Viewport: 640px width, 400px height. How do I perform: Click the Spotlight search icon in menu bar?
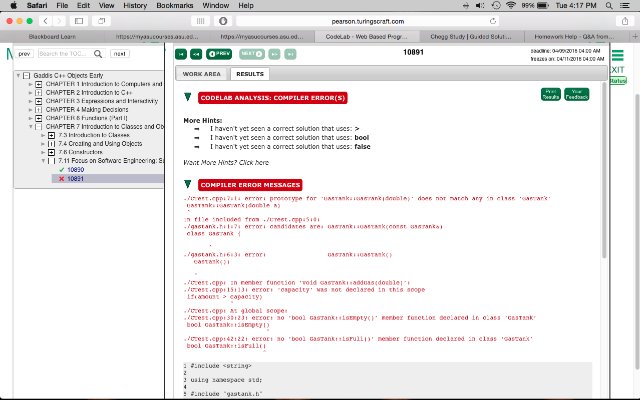[x=609, y=5]
